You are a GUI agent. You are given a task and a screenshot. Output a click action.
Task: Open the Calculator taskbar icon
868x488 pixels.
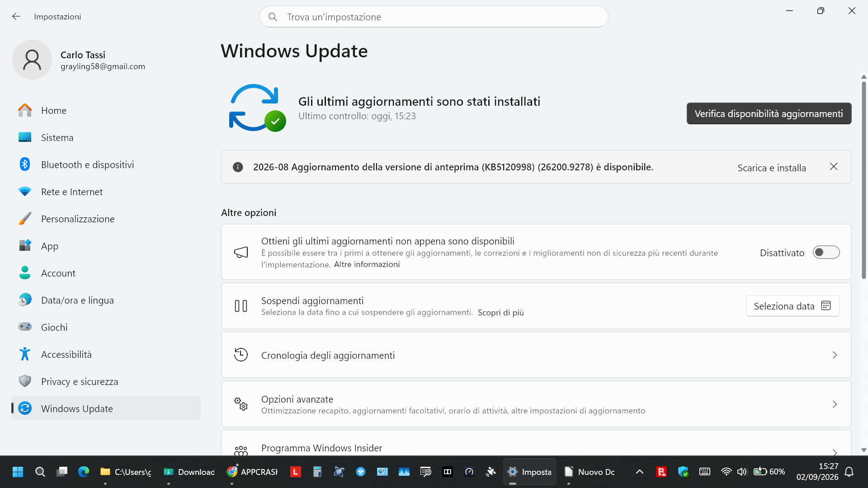(x=317, y=472)
